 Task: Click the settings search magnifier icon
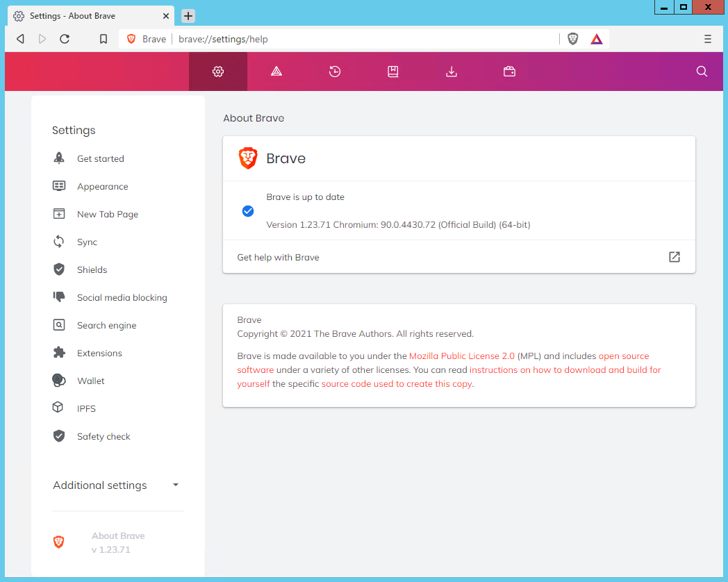tap(702, 72)
